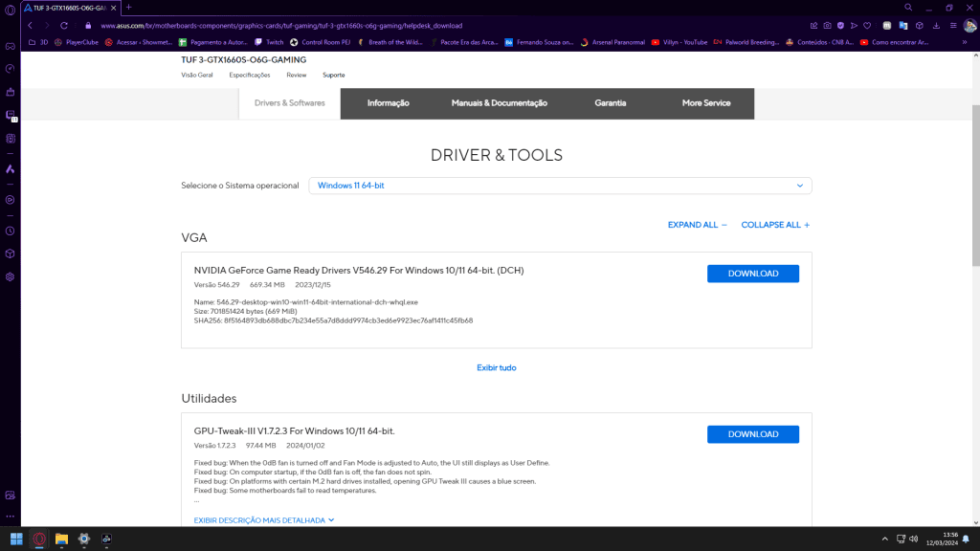Open the GX Cleaner sidebar icon

[10, 92]
